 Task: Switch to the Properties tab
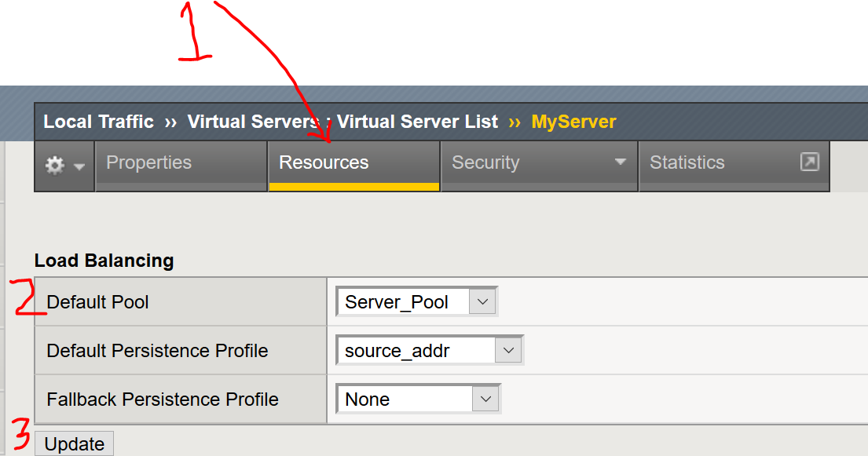(x=149, y=163)
